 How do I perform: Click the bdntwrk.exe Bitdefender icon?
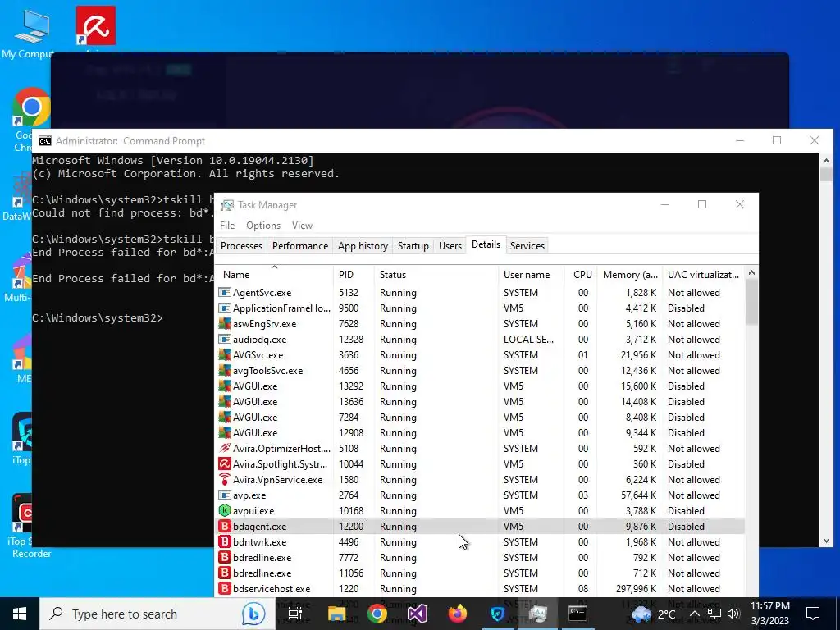(x=225, y=541)
